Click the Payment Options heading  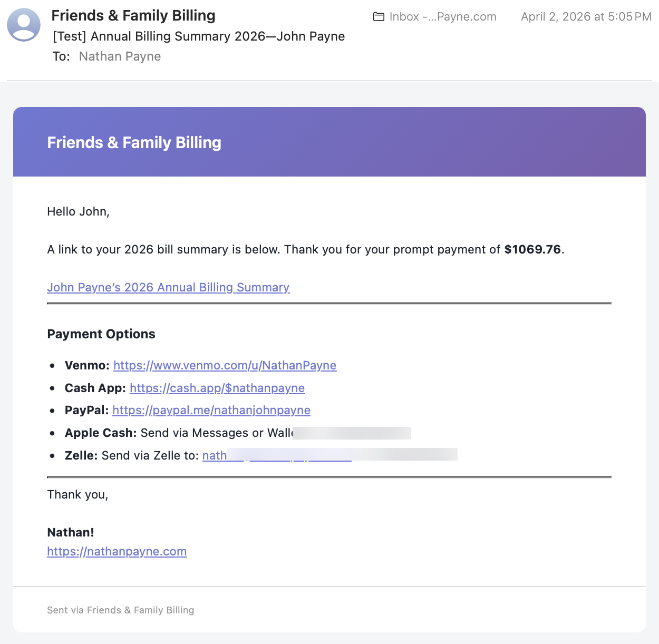tap(101, 334)
